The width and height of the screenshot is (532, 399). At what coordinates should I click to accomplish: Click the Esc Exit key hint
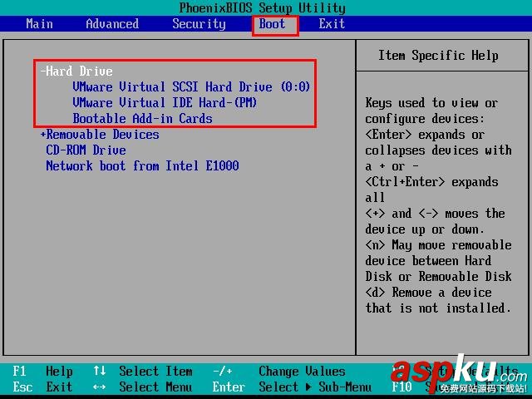pos(42,387)
